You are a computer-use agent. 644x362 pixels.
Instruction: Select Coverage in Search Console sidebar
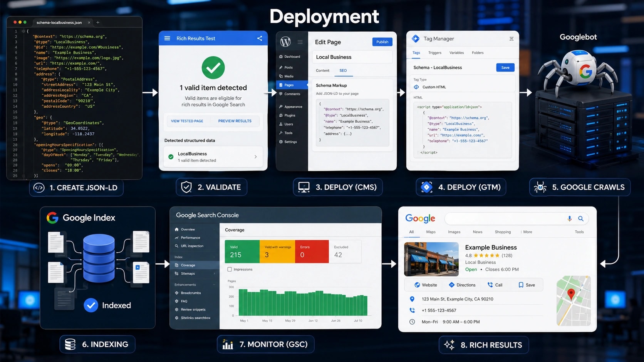(x=195, y=265)
